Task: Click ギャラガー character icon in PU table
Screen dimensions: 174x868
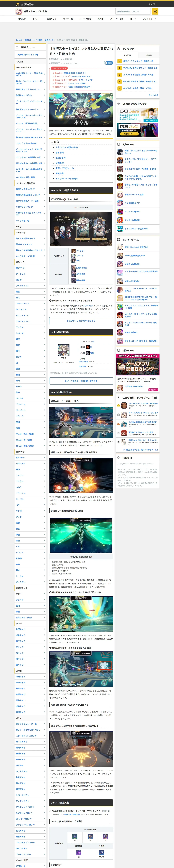Action: tap(73, 251)
